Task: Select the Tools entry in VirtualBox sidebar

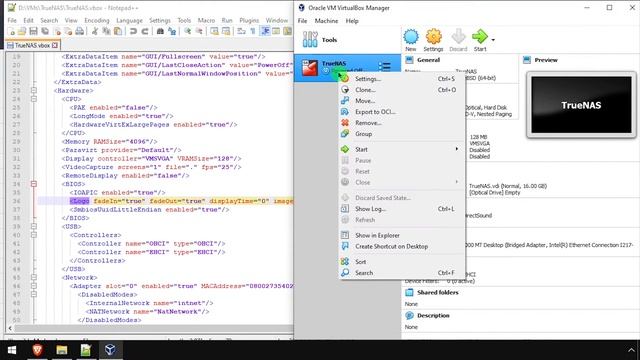Action: [x=347, y=40]
